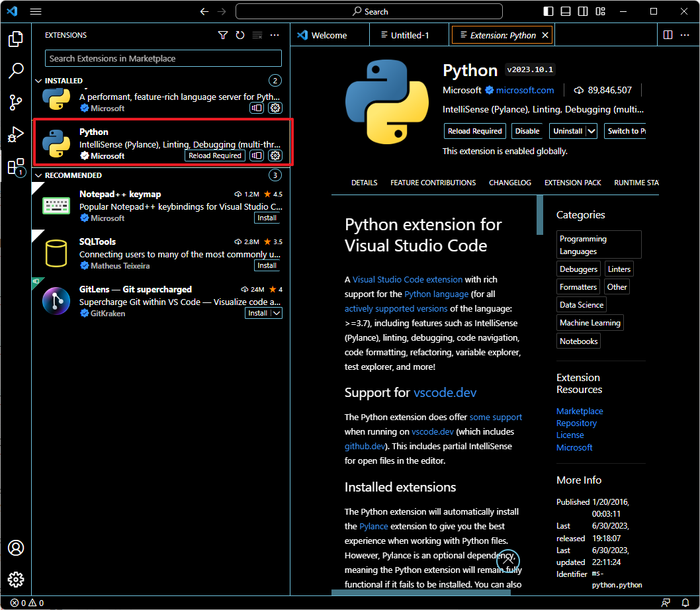Click Reload Required button in extension details

(x=474, y=131)
